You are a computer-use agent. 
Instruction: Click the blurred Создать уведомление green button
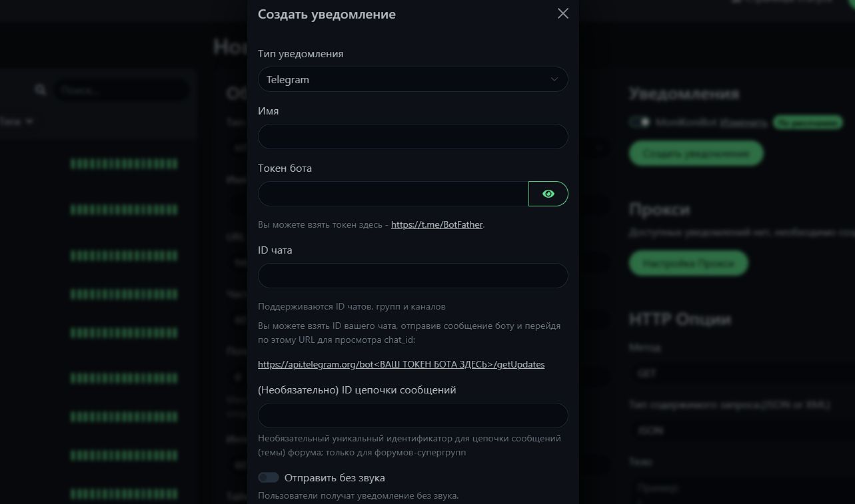tap(696, 154)
